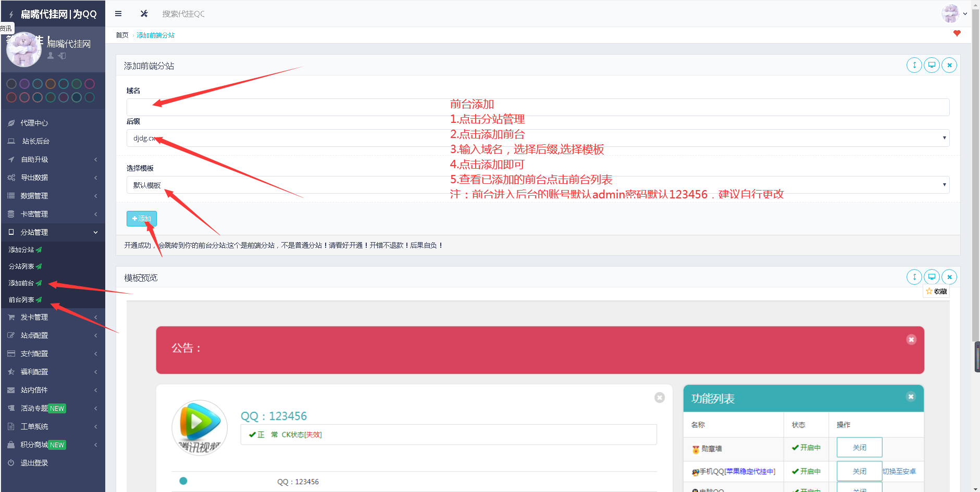
Task: Click the 资讯 tab at top left
Action: pyautogui.click(x=6, y=28)
